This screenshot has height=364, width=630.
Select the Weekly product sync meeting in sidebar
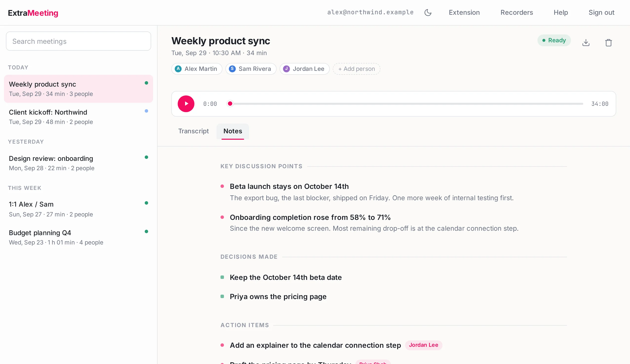click(78, 89)
